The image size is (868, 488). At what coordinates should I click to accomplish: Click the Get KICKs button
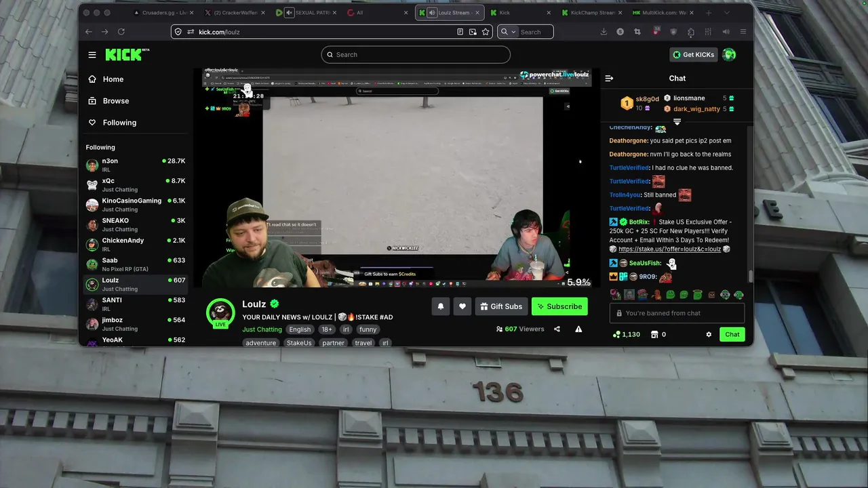point(693,55)
